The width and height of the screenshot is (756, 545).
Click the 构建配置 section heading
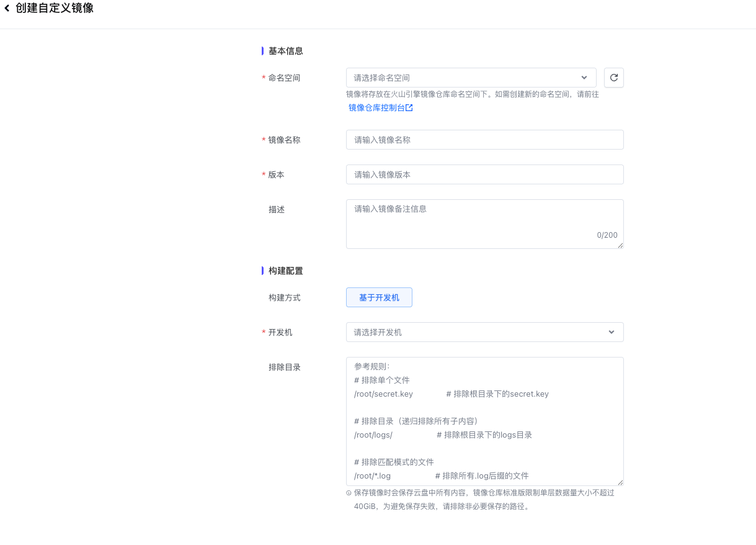[x=285, y=271]
